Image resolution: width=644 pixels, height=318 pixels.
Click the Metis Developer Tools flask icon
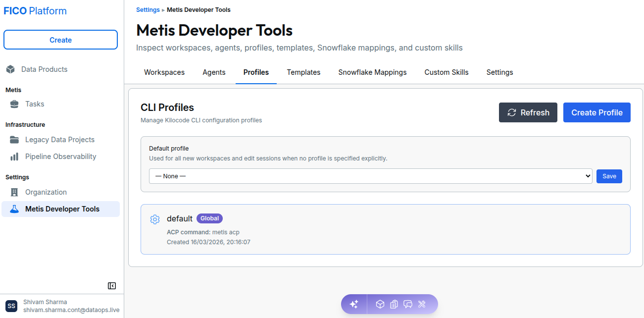[14, 209]
